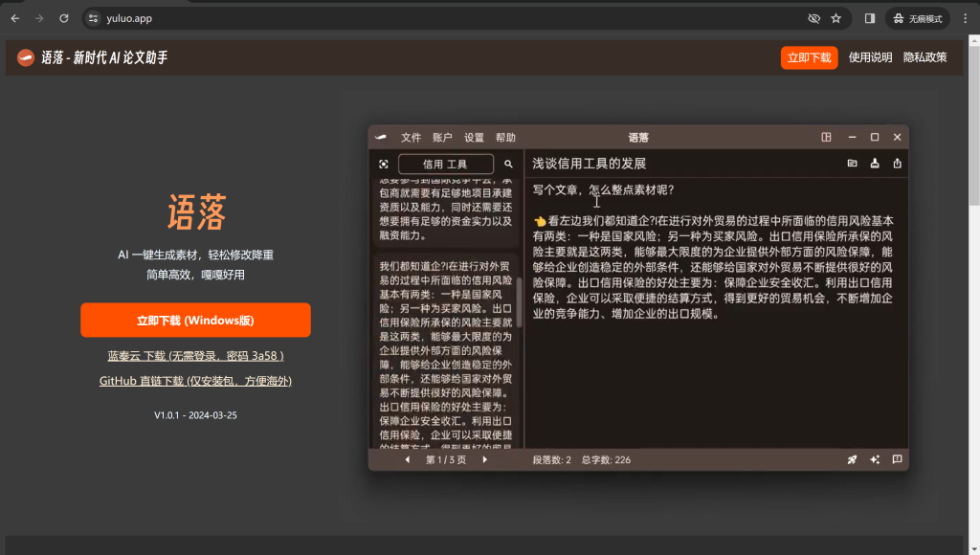The width and height of the screenshot is (980, 555).
Task: Click the 语落 - 新时代 AI 论文助手 site title
Action: [104, 58]
